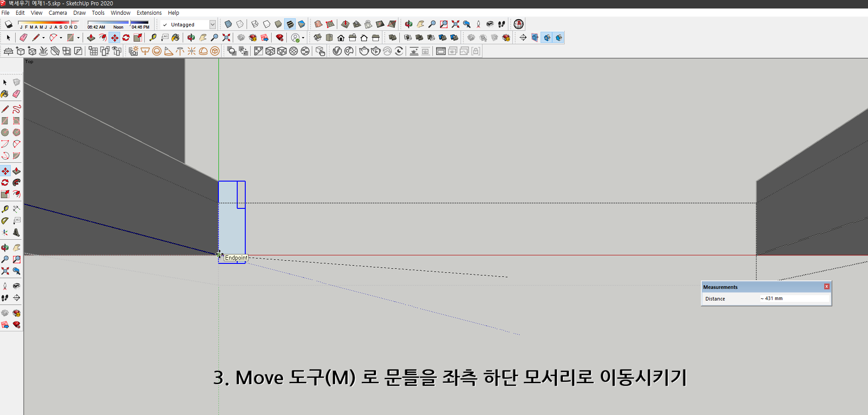Open the Arc tool dropdown arrow

[x=61, y=38]
